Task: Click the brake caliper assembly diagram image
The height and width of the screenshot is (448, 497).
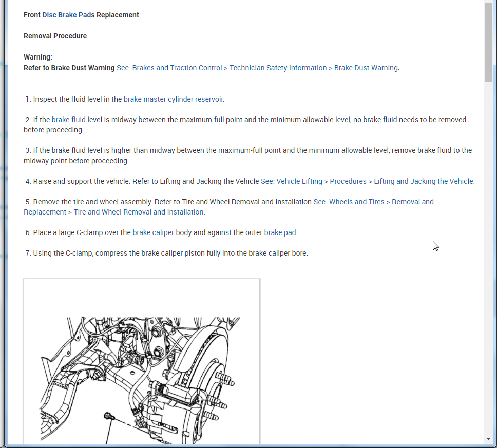Action: [142, 361]
